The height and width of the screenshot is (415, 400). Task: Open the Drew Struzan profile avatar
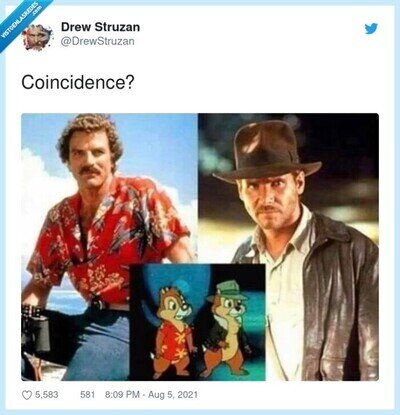coord(38,37)
